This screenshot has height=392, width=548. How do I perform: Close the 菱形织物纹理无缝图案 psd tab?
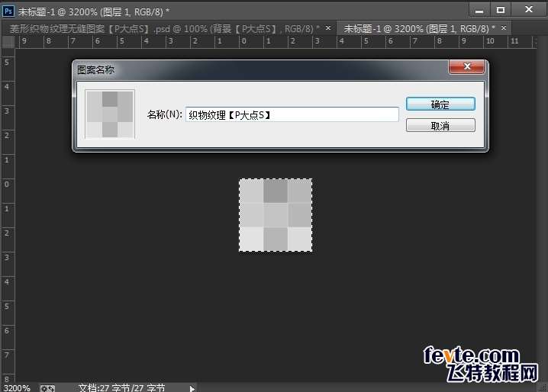tap(328, 28)
